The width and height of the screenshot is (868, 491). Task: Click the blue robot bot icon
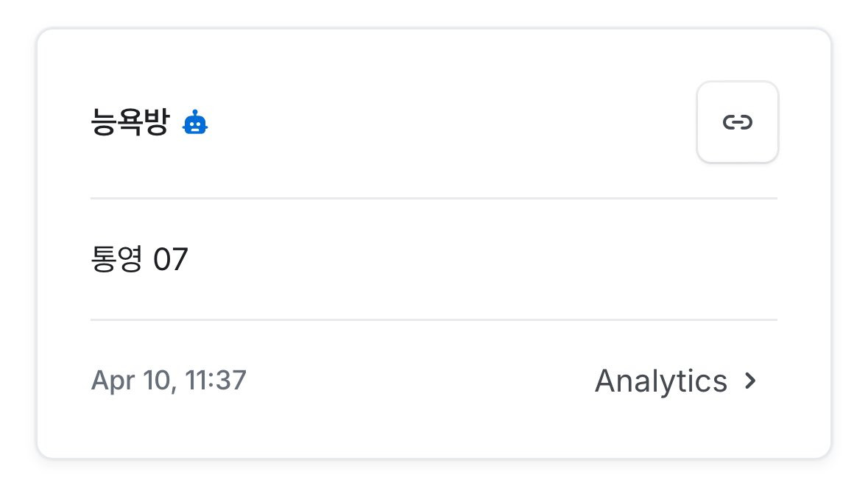(195, 122)
